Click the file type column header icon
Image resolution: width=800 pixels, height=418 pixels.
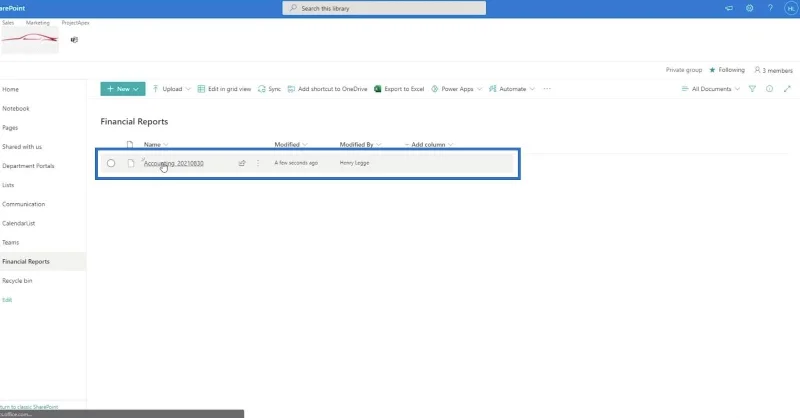click(130, 144)
